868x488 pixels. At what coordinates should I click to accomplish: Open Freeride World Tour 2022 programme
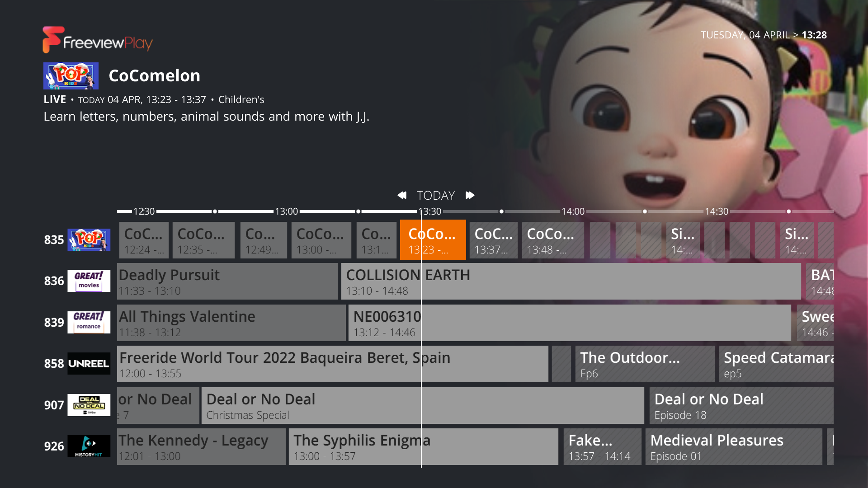coord(333,364)
